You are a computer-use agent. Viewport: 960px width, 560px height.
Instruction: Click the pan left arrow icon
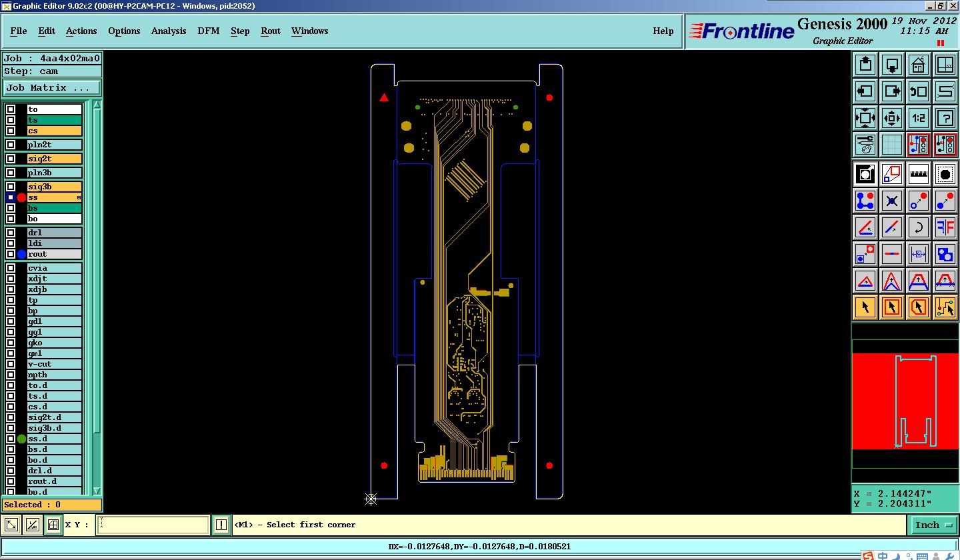point(865,91)
